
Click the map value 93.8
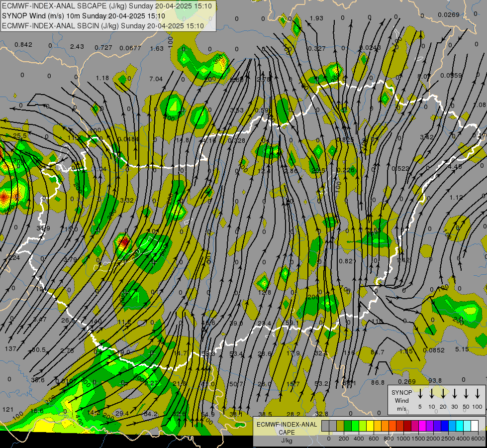[435, 381]
